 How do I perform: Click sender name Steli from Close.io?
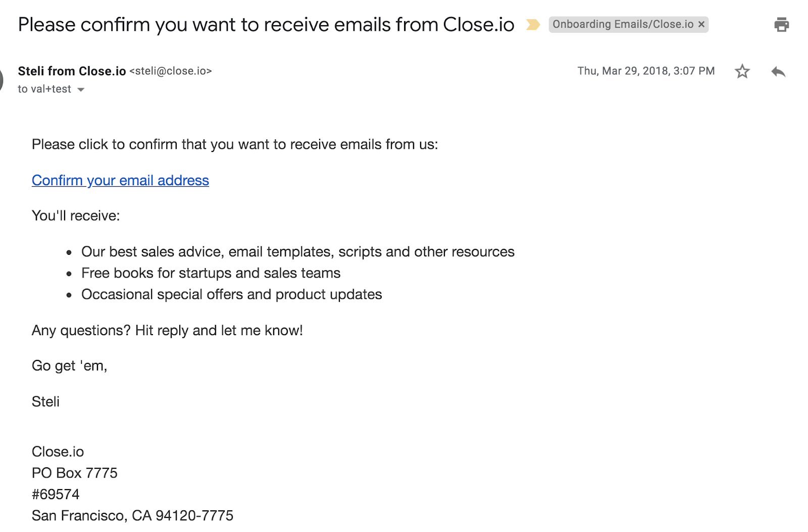tap(72, 71)
